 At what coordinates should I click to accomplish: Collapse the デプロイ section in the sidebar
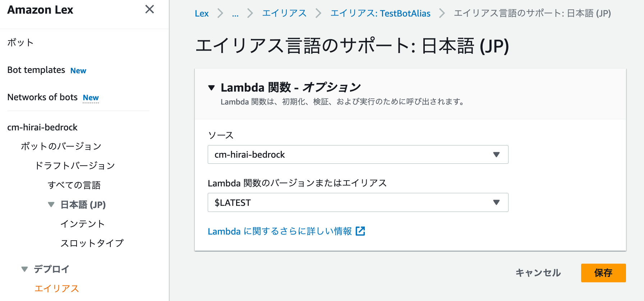[x=24, y=268]
